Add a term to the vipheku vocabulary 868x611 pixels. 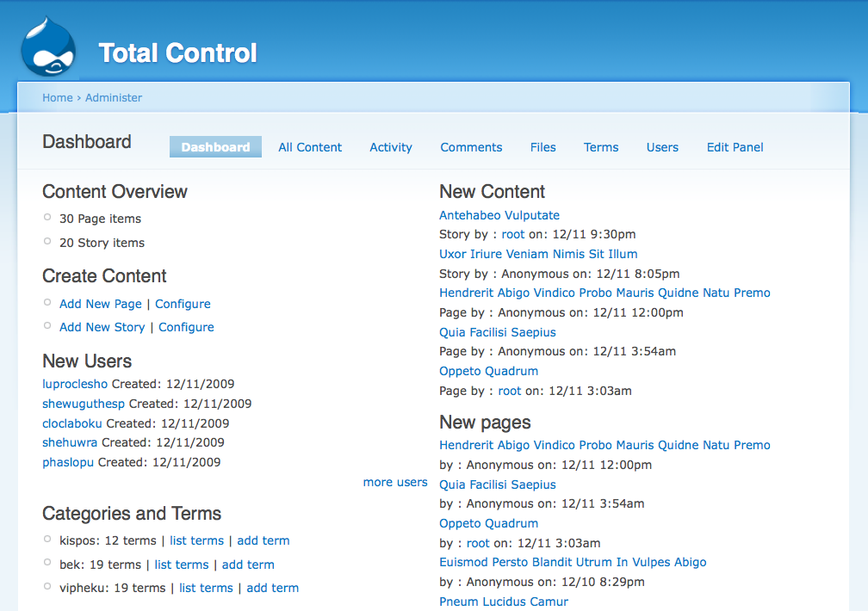pyautogui.click(x=272, y=588)
